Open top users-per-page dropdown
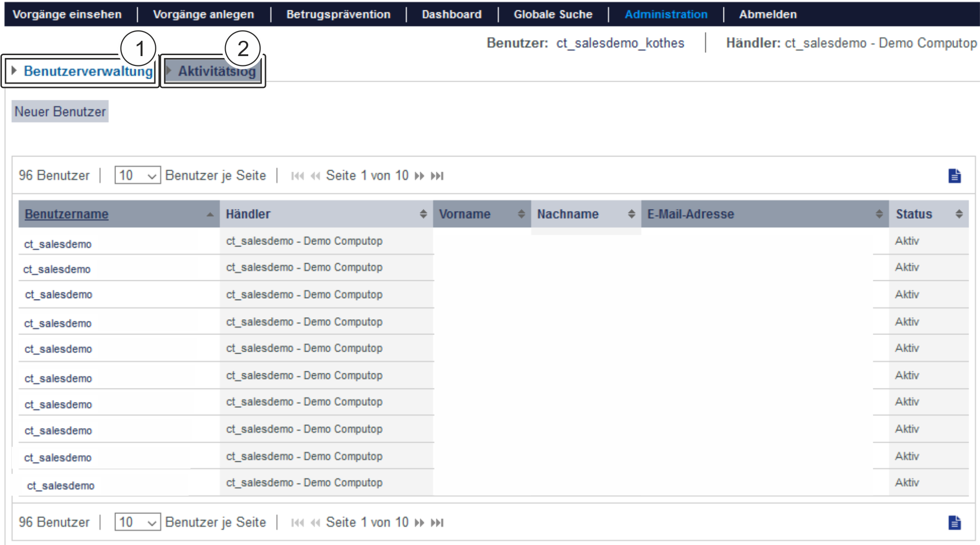This screenshot has height=545, width=980. click(138, 176)
